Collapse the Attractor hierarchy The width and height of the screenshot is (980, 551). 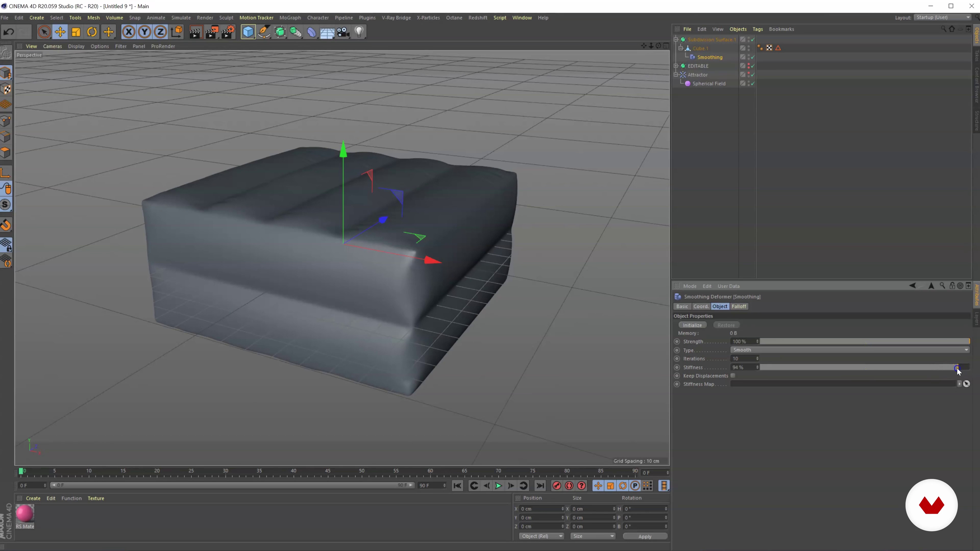(x=676, y=75)
